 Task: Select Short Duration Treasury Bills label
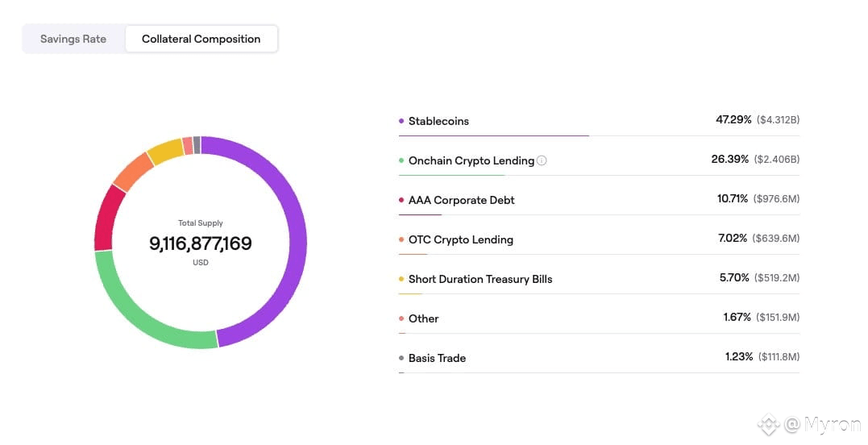480,279
